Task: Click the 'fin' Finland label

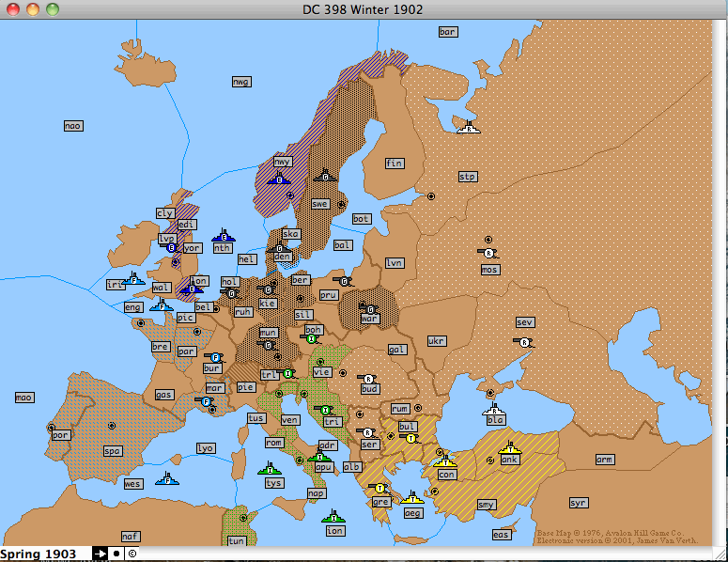Action: click(395, 163)
